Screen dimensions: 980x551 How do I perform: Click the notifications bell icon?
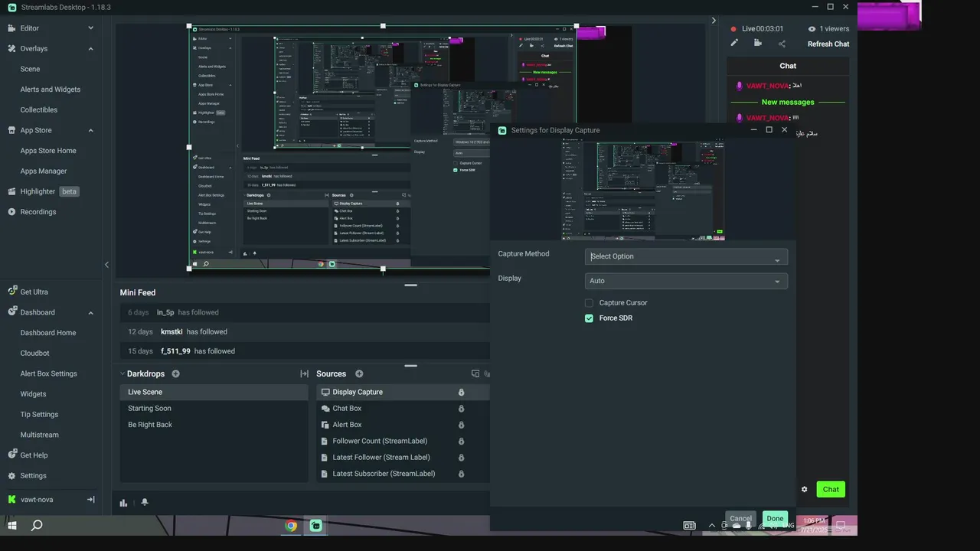pos(145,503)
